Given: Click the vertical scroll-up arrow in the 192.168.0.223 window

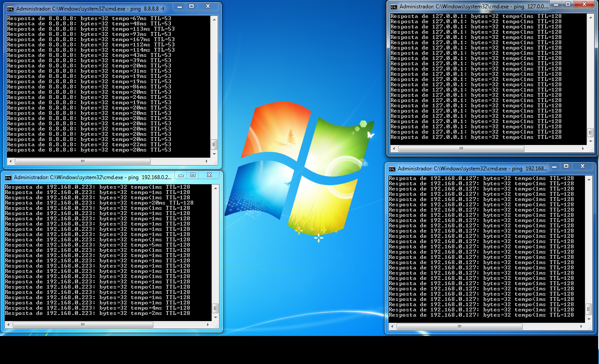Looking at the screenshot, I should click(215, 187).
